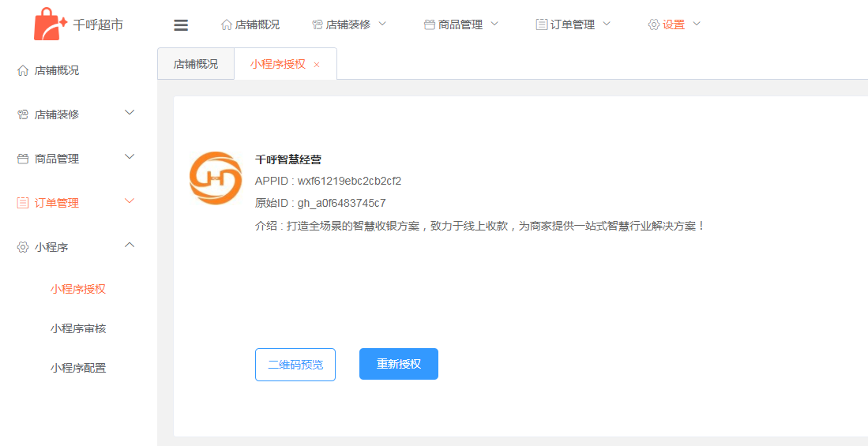Switch to the 店铺概况 page tab

point(196,64)
